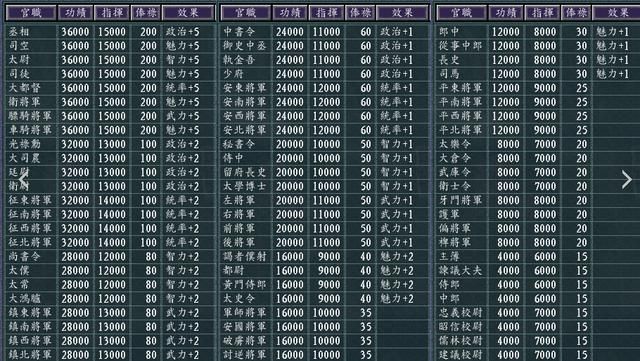Click 36000 in the 丞相 row
The height and width of the screenshot is (361, 640).
(75, 32)
